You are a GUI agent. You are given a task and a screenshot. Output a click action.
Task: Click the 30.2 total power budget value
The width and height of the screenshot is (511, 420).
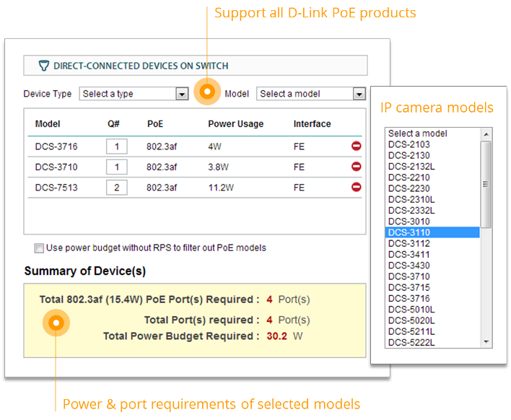(276, 336)
